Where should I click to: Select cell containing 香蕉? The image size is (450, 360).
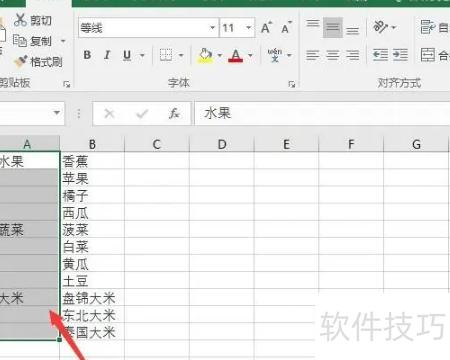pos(92,161)
